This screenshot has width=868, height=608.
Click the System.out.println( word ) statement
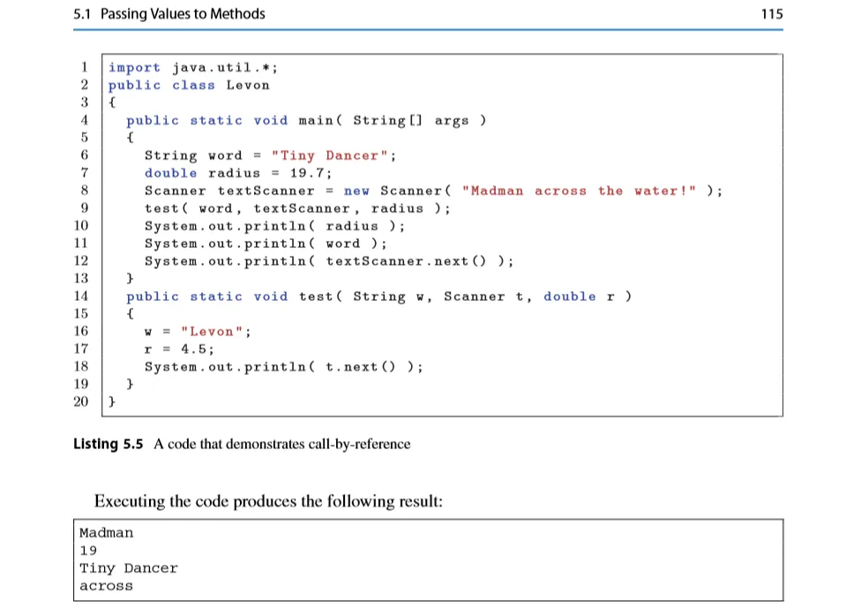266,244
